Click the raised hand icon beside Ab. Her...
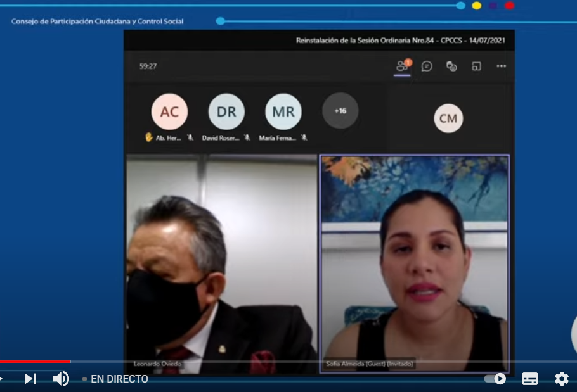The height and width of the screenshot is (392, 577). pos(148,137)
